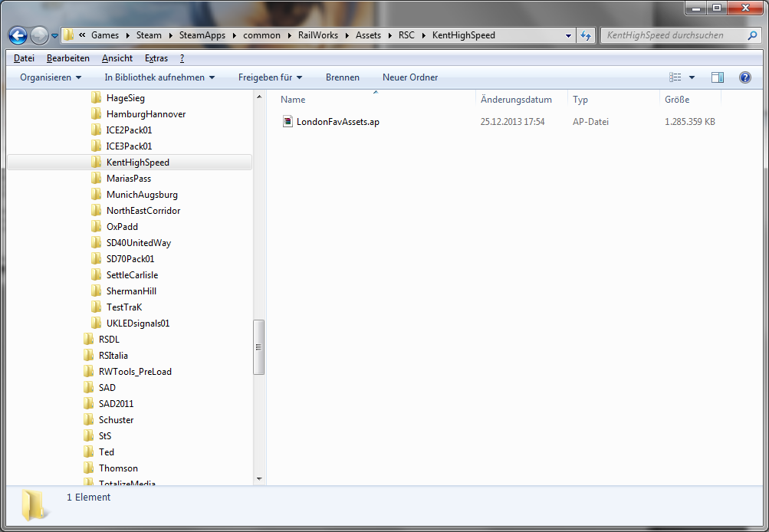Select RailWorks in the address breadcrumb
Screen dimensions: 769x532
(x=318, y=35)
